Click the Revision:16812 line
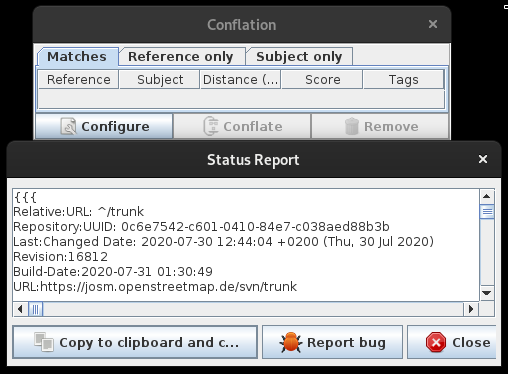The width and height of the screenshot is (508, 374). [60, 257]
